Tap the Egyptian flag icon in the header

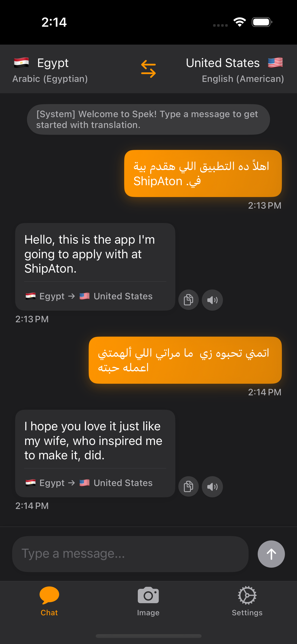pos(21,62)
